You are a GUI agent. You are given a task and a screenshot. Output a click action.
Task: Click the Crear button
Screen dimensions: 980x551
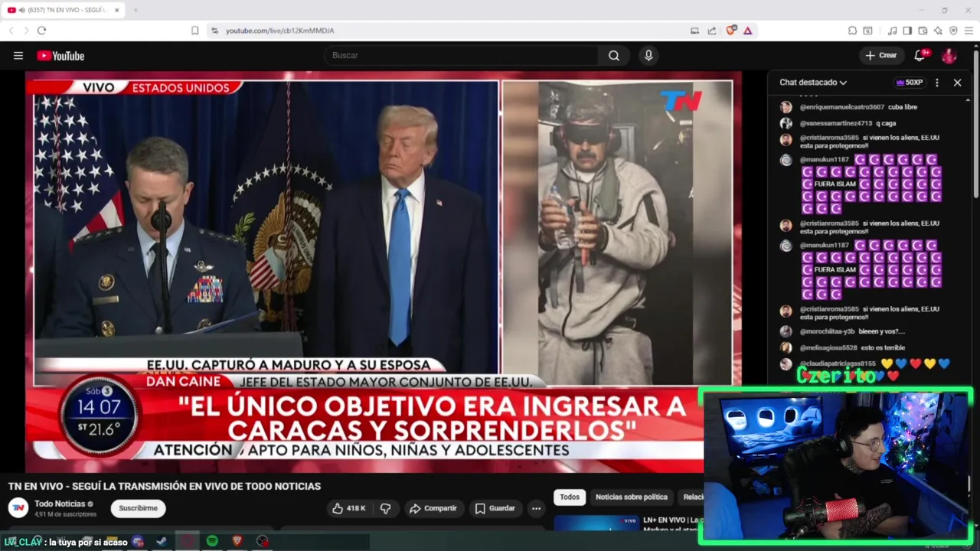[x=881, y=55]
